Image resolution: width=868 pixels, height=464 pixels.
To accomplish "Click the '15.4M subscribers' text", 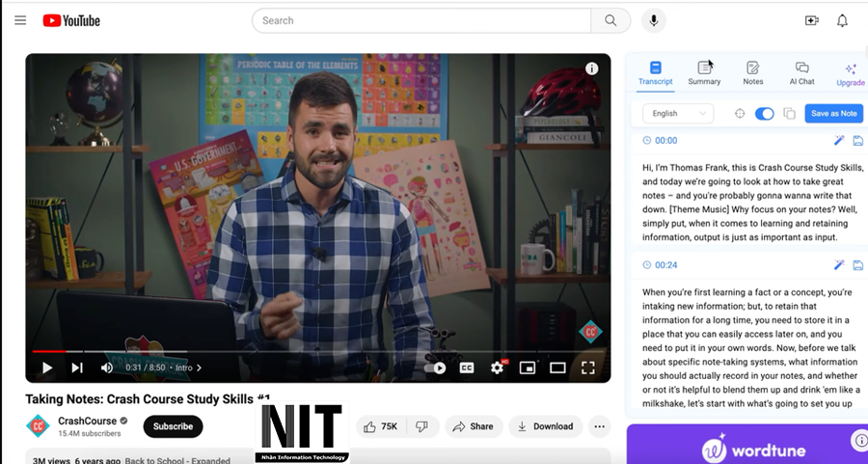I will click(x=89, y=433).
